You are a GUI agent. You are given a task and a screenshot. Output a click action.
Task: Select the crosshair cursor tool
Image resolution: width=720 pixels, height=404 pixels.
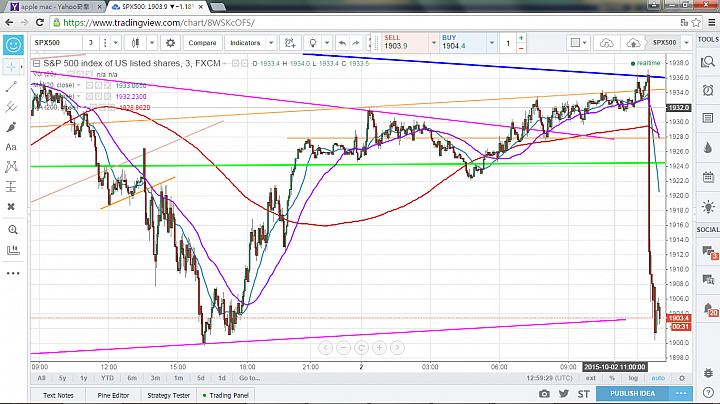click(11, 67)
